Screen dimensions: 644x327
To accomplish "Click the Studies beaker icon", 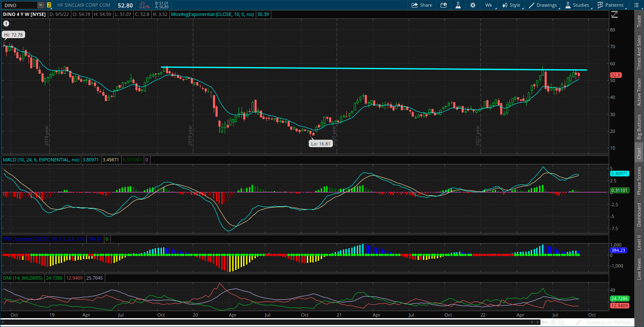I will (569, 5).
